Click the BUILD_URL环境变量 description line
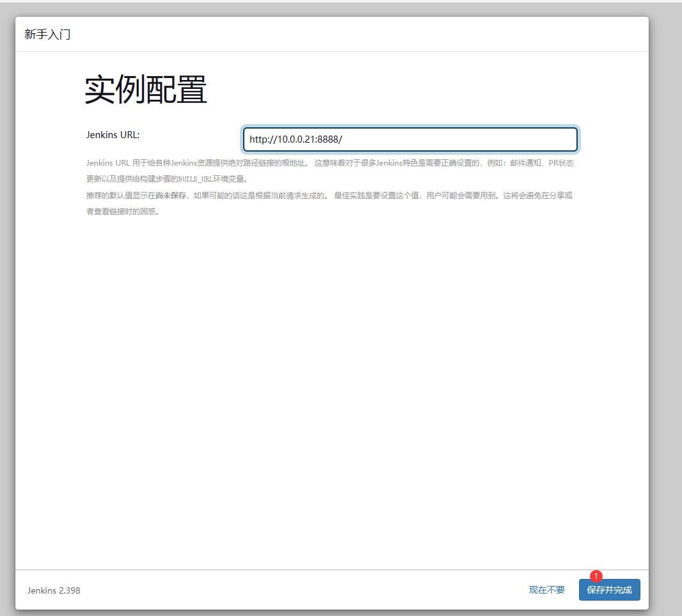Screen dimensions: 682x616 167,179
